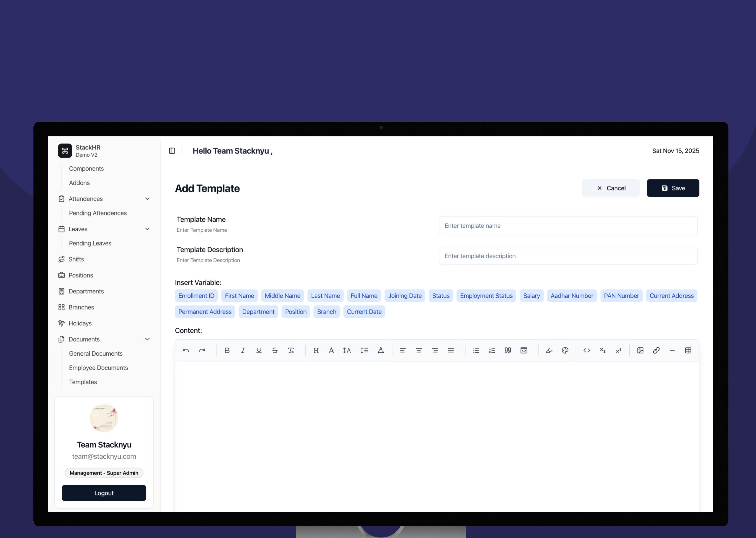
Task: Click the StackHR logo icon
Action: tap(65, 151)
